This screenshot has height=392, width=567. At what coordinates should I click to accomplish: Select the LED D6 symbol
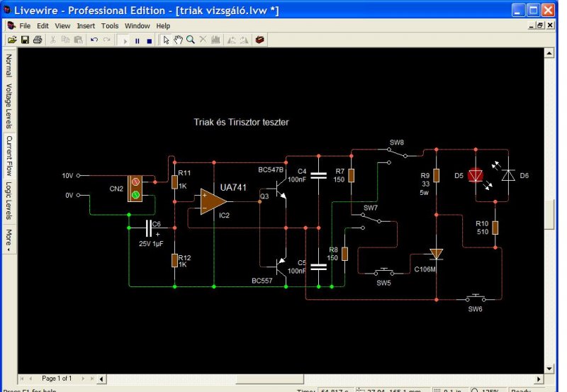click(x=508, y=175)
